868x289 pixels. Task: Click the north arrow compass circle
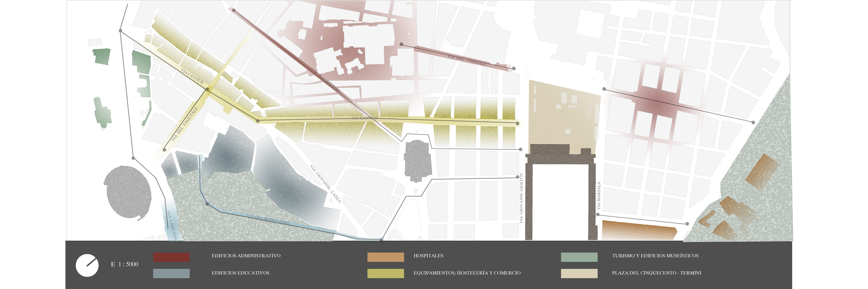click(x=87, y=265)
